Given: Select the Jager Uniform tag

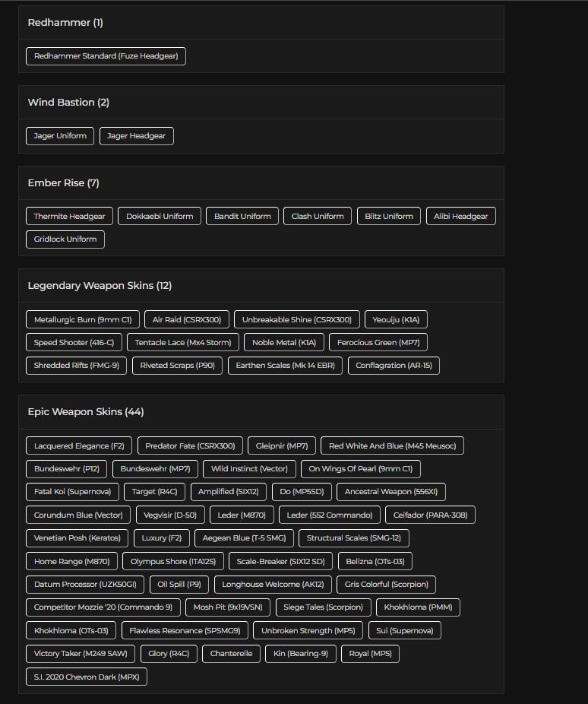Looking at the screenshot, I should (x=60, y=136).
